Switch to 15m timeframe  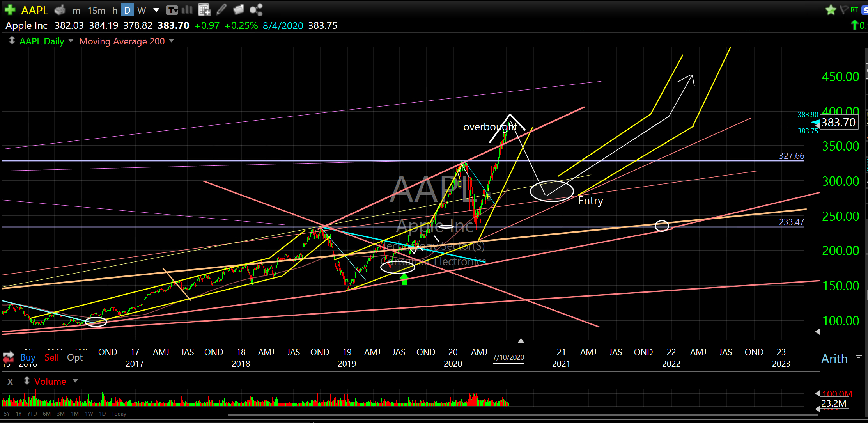pyautogui.click(x=96, y=10)
